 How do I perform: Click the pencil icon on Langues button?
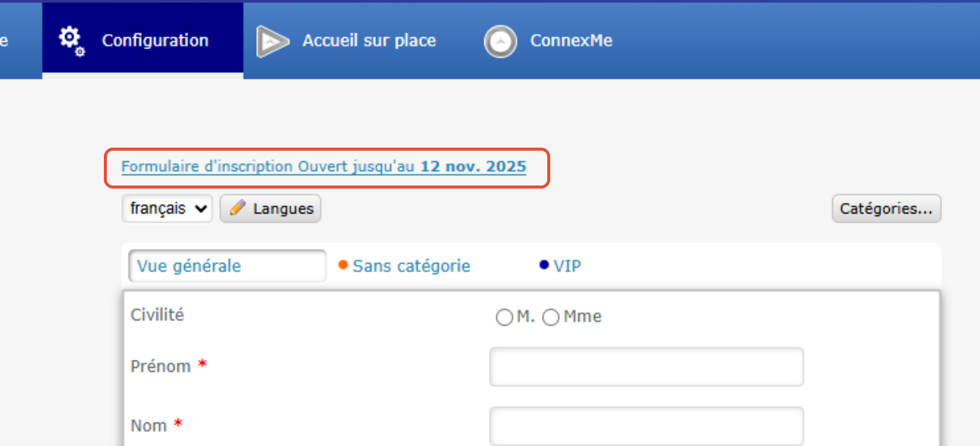[x=237, y=208]
